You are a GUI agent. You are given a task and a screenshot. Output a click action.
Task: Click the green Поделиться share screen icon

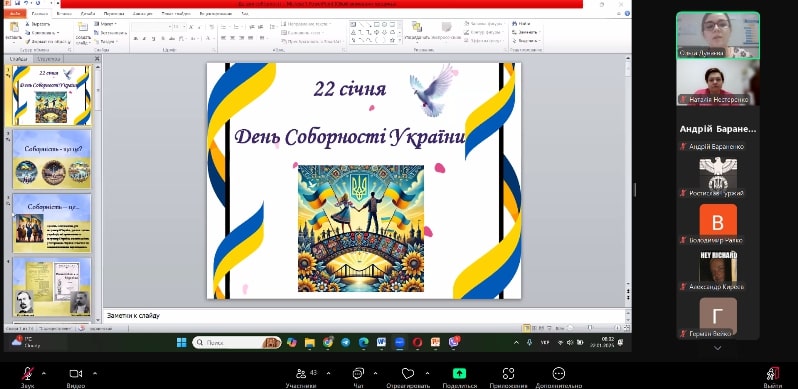pos(460,374)
